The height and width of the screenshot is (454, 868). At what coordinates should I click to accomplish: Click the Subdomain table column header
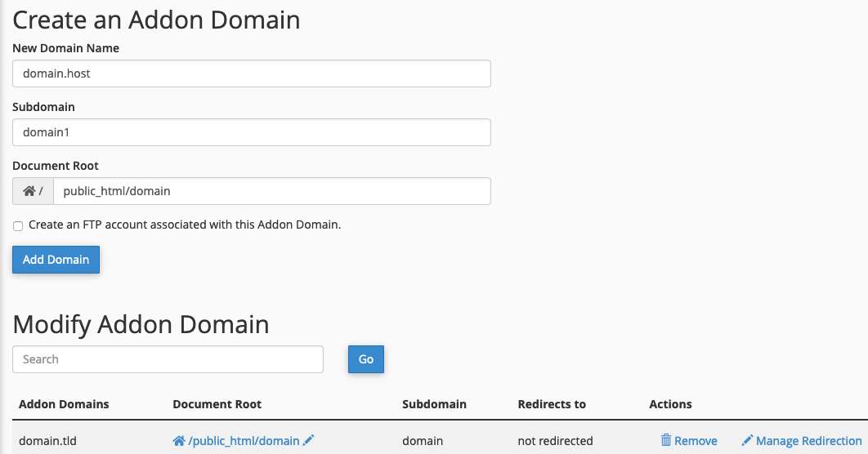[x=434, y=404]
